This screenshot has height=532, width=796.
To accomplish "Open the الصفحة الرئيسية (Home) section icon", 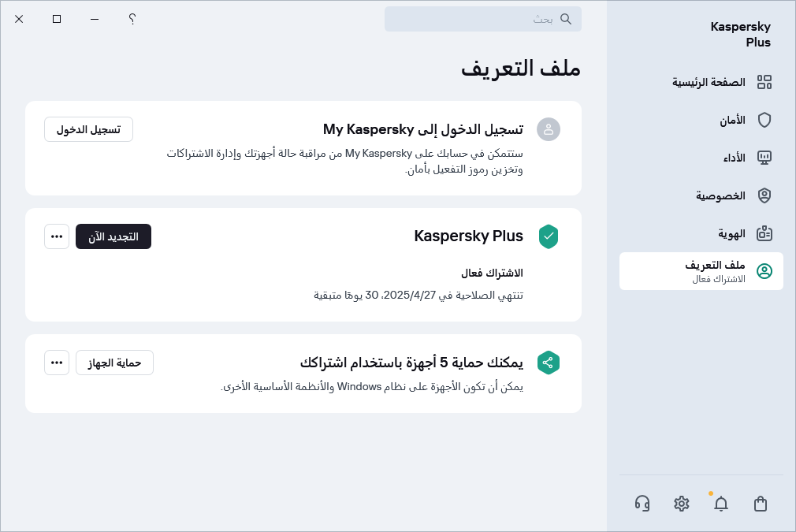I will pos(764,82).
